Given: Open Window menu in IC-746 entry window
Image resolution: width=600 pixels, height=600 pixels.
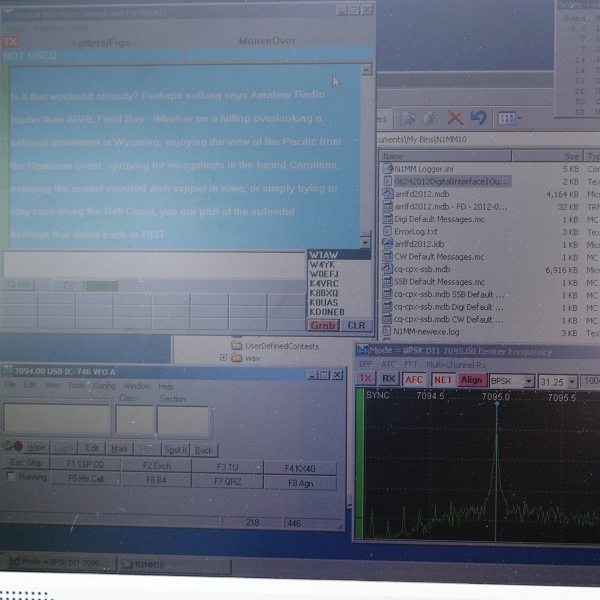Looking at the screenshot, I should (x=137, y=386).
